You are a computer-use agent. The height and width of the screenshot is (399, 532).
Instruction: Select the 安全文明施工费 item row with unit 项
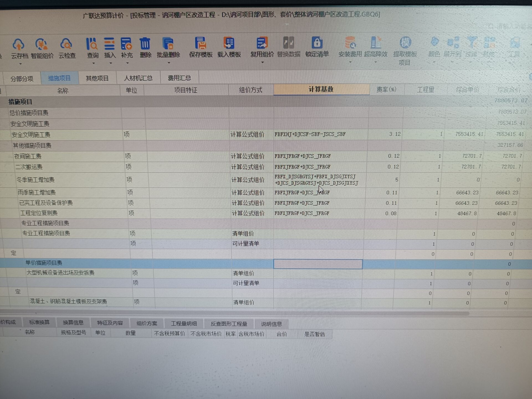[x=266, y=135]
